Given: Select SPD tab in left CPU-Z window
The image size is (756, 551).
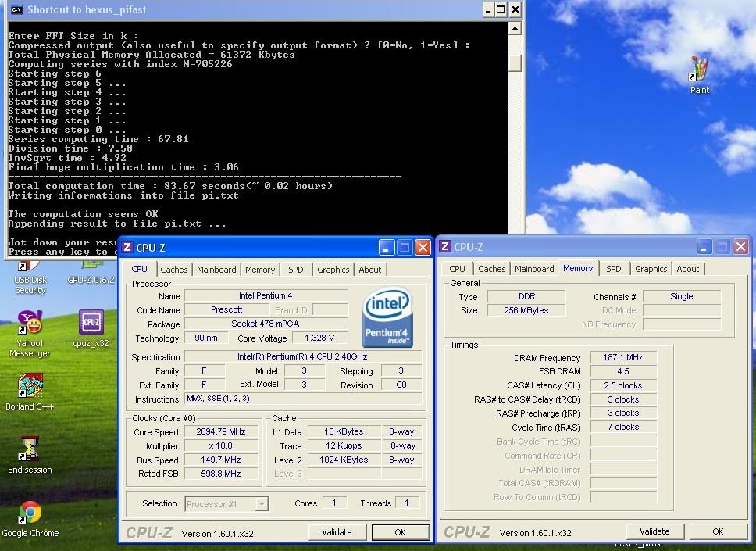Looking at the screenshot, I should coord(295,269).
